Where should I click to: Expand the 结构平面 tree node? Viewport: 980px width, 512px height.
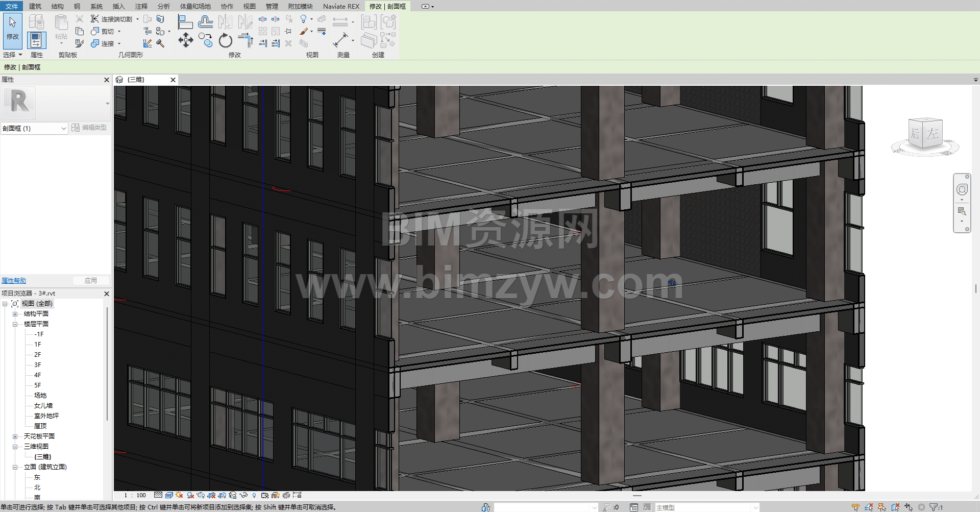coord(15,314)
